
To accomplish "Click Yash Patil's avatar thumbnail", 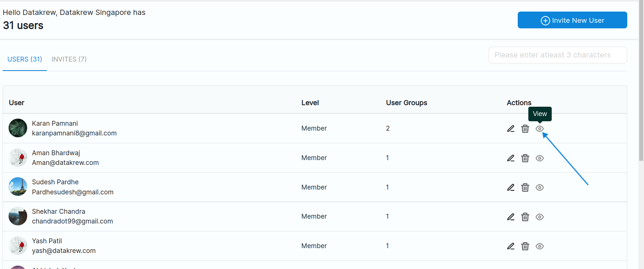I will (x=18, y=245).
